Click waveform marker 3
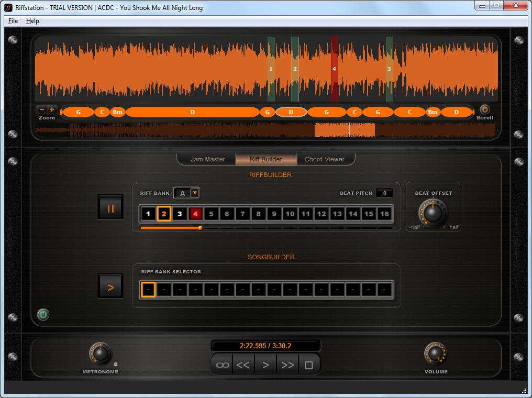 (x=389, y=69)
